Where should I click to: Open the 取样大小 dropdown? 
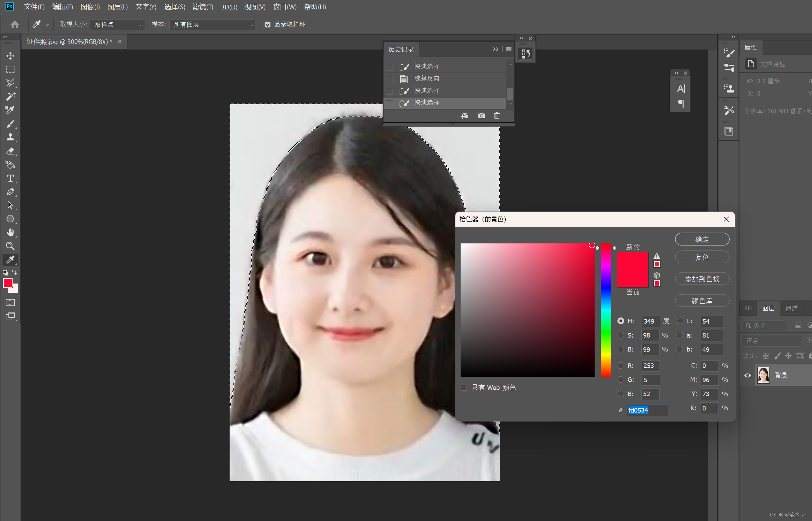click(118, 25)
